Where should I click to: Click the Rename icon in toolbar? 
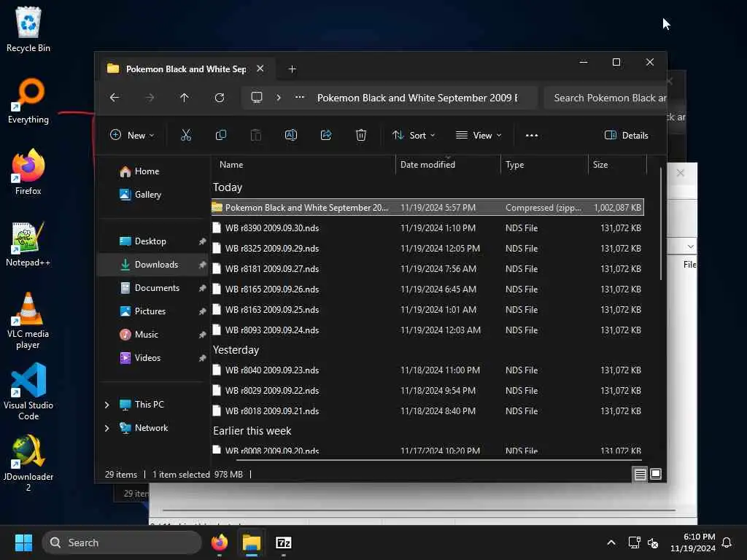point(290,135)
